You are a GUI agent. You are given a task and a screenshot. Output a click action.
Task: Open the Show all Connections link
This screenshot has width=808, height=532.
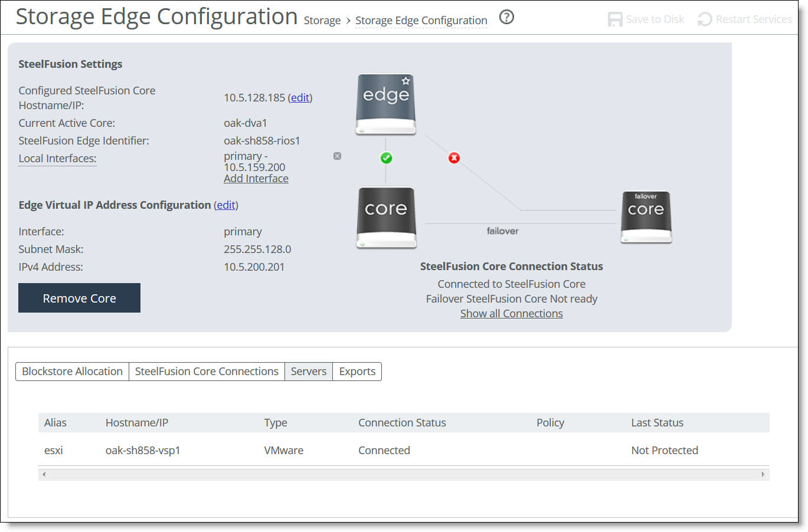pyautogui.click(x=511, y=313)
